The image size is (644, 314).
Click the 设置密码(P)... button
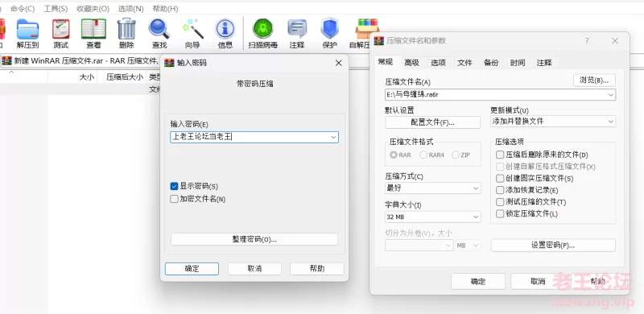[553, 246]
